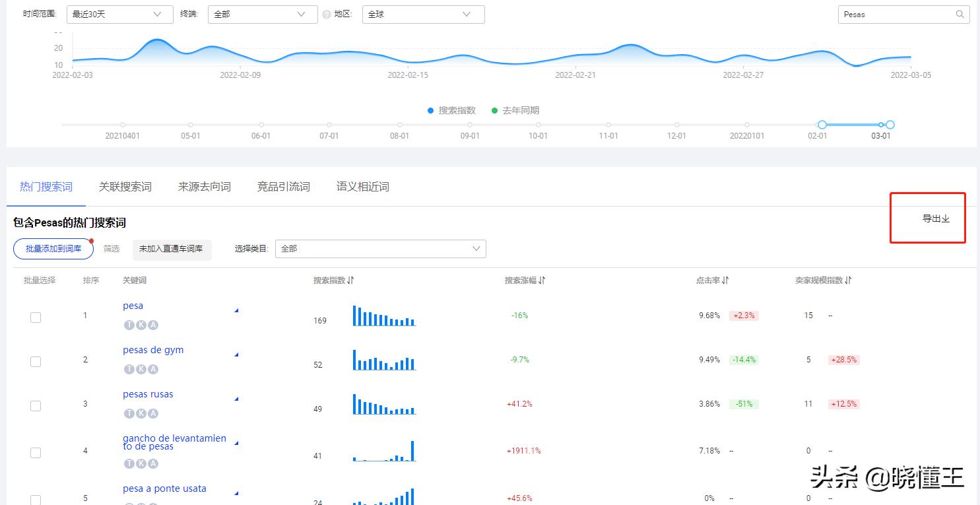This screenshot has width=980, height=505.
Task: Click the T platform icon under pesa
Action: (130, 324)
